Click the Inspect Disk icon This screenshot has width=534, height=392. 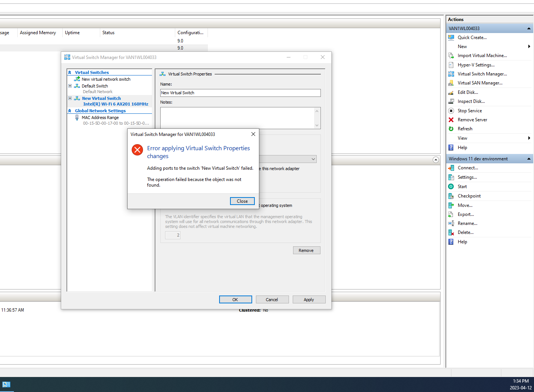coord(451,101)
